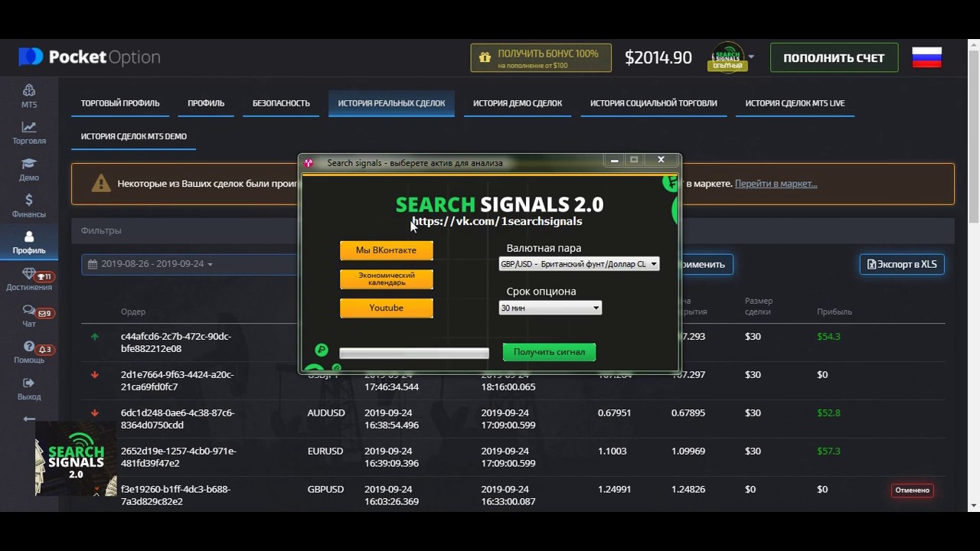The height and width of the screenshot is (551, 980).
Task: Click the EURUSD asset cell
Action: [325, 452]
